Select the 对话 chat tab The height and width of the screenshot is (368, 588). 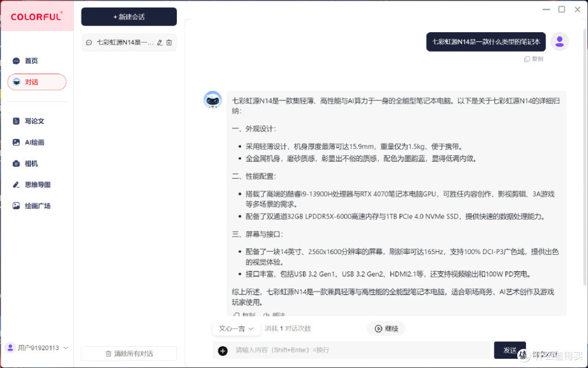[37, 82]
